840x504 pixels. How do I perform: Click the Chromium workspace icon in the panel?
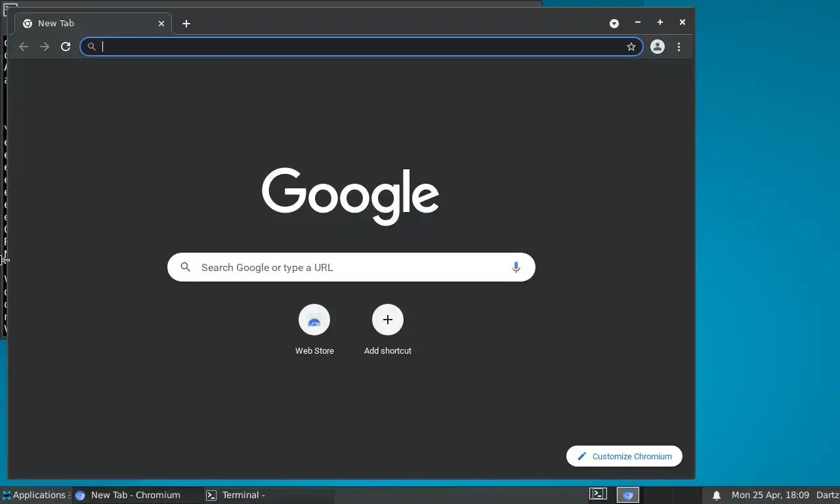[x=627, y=495]
